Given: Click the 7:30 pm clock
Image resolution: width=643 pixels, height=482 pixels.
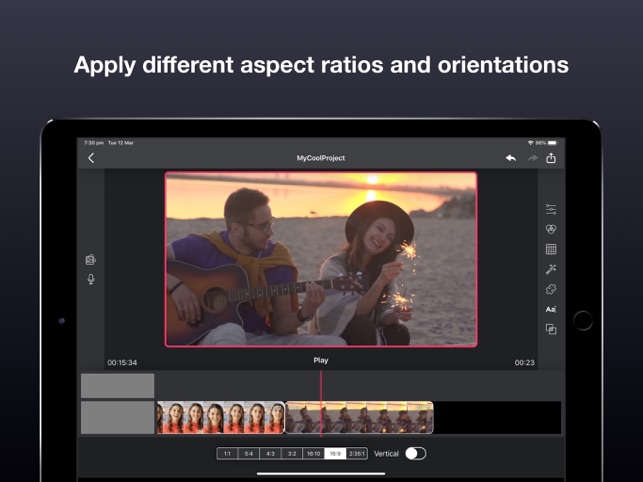Looking at the screenshot, I should coord(94,143).
